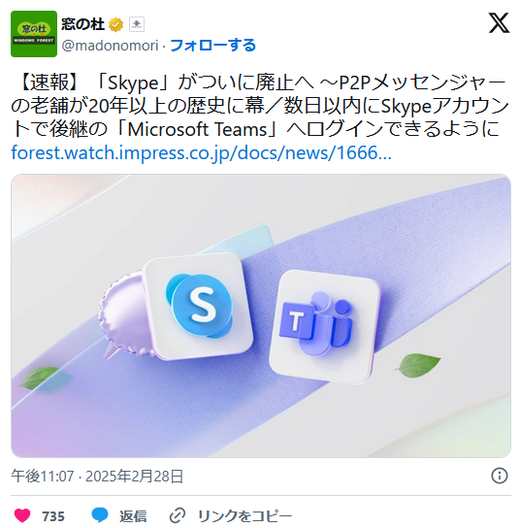
Task: Click the リンクをコピー label
Action: tap(245, 516)
